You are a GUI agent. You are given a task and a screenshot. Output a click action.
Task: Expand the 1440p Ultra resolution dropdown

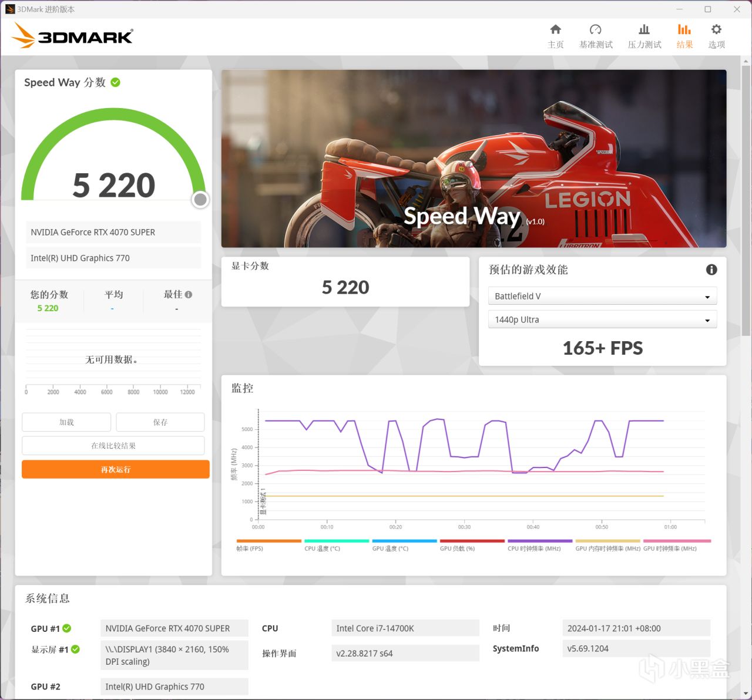coord(603,319)
